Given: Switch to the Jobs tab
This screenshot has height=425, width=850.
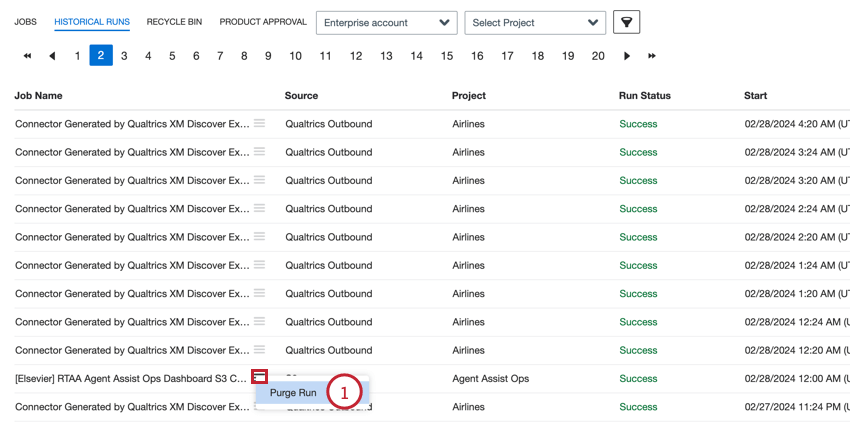Looking at the screenshot, I should (25, 22).
